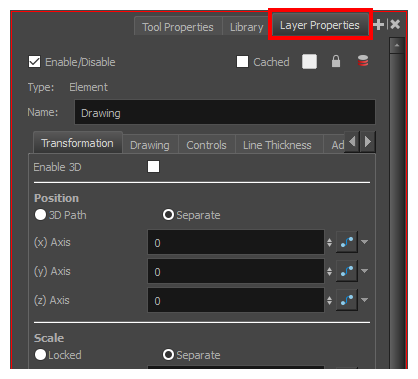
Task: Toggle the Enable/Disable checkbox
Action: 34,62
